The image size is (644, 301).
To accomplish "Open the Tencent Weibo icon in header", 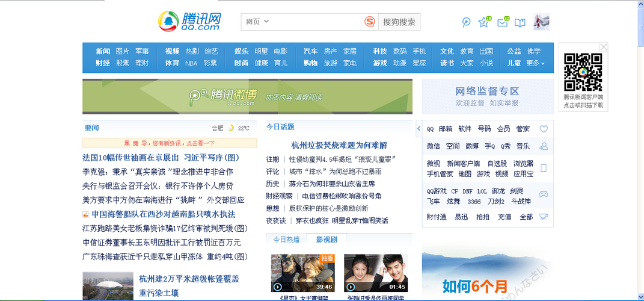I will [466, 23].
